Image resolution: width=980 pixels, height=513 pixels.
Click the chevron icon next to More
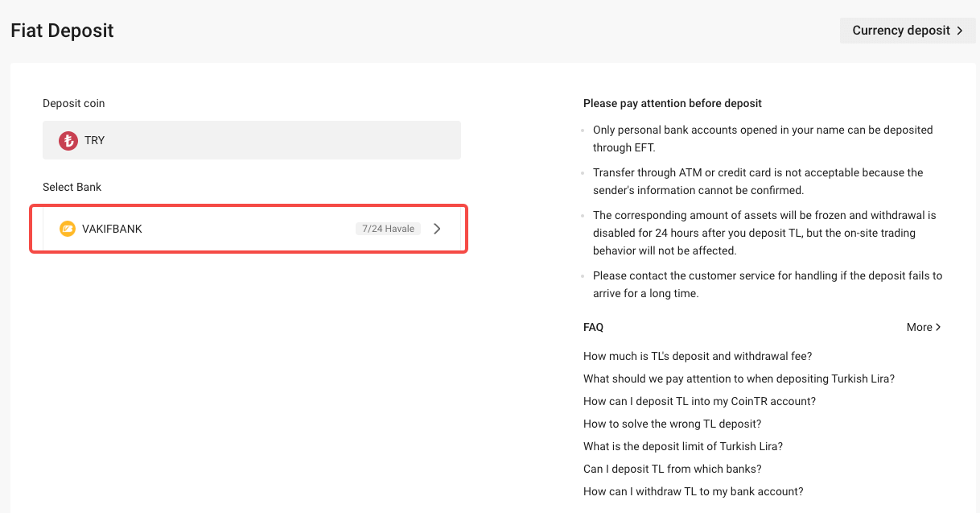[938, 327]
